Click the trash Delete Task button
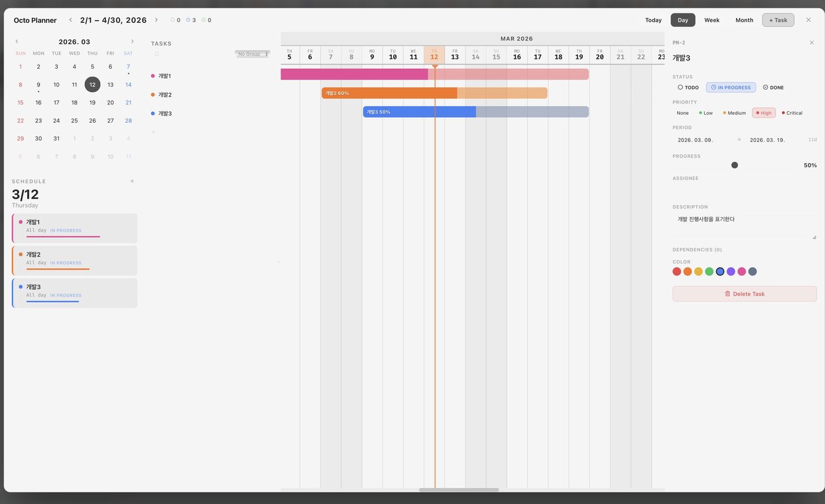The width and height of the screenshot is (825, 504). click(x=744, y=294)
